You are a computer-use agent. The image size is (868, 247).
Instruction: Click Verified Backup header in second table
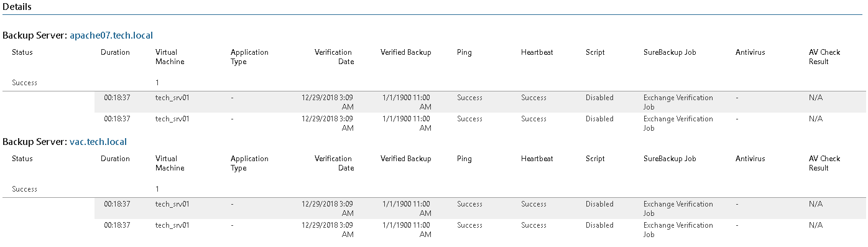point(405,159)
